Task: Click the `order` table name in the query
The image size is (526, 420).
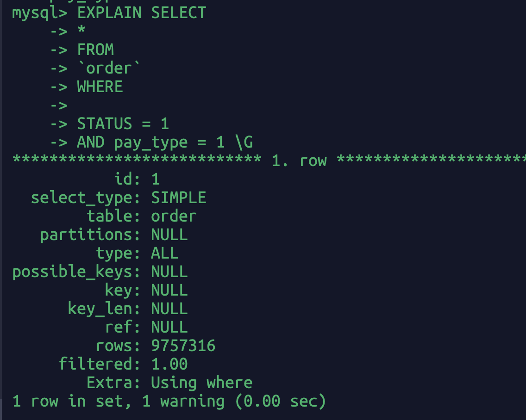Action: point(109,68)
